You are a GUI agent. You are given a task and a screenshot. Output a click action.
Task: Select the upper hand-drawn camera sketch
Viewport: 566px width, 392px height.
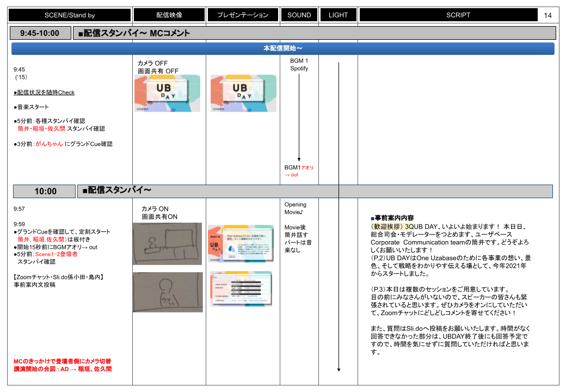coord(167,243)
